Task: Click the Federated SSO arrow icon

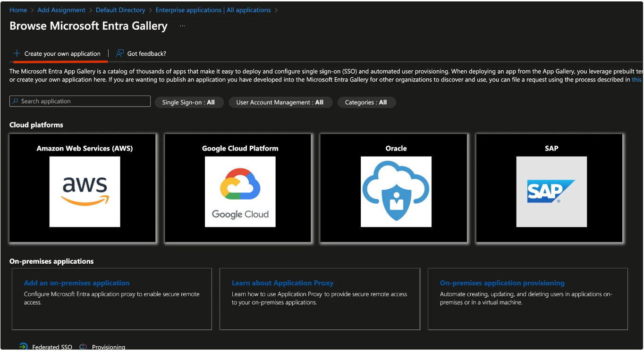Action: (24, 347)
